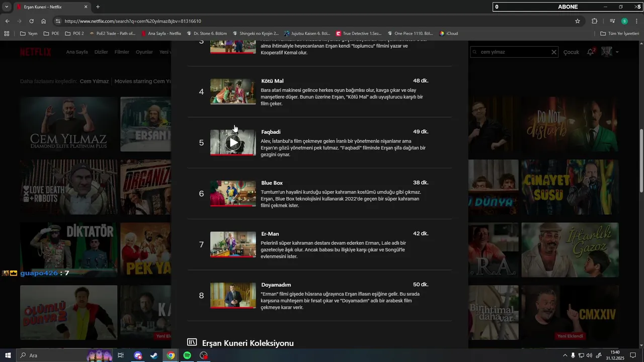Open the POE 2 bookmarks folder
This screenshot has height=362, width=644.
(74, 34)
